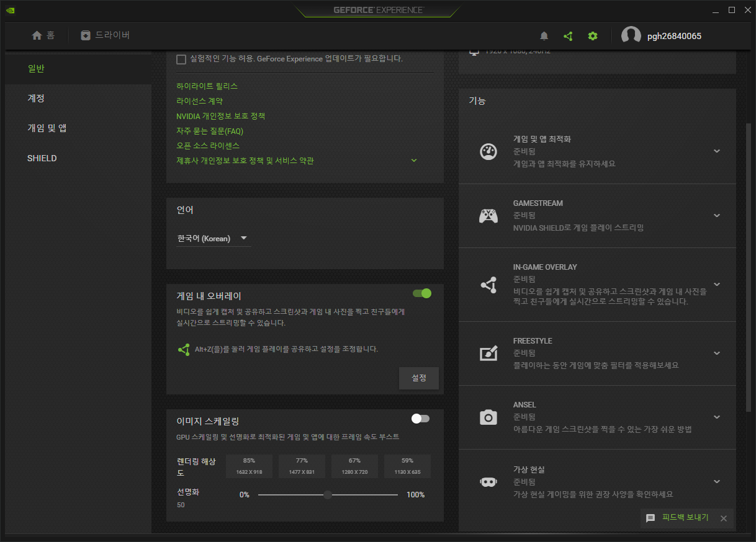Expand the 제휴사 개인정보 보호 정책 chevron

pos(414,161)
